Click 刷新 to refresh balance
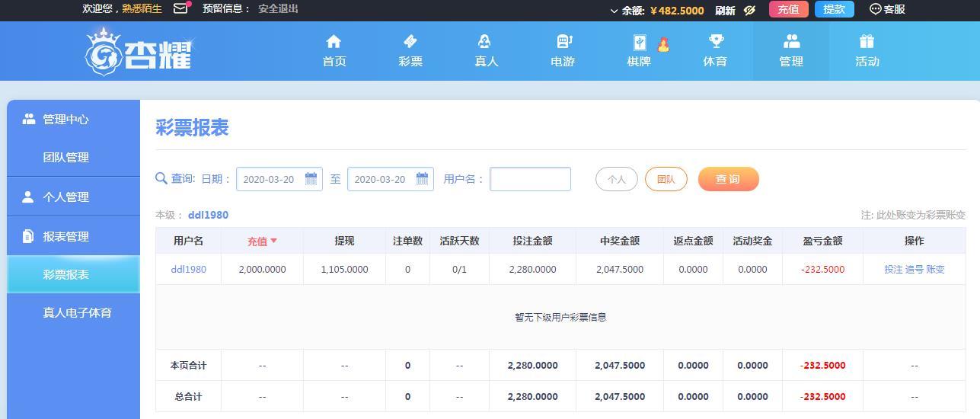The height and width of the screenshot is (419, 980). click(x=725, y=10)
